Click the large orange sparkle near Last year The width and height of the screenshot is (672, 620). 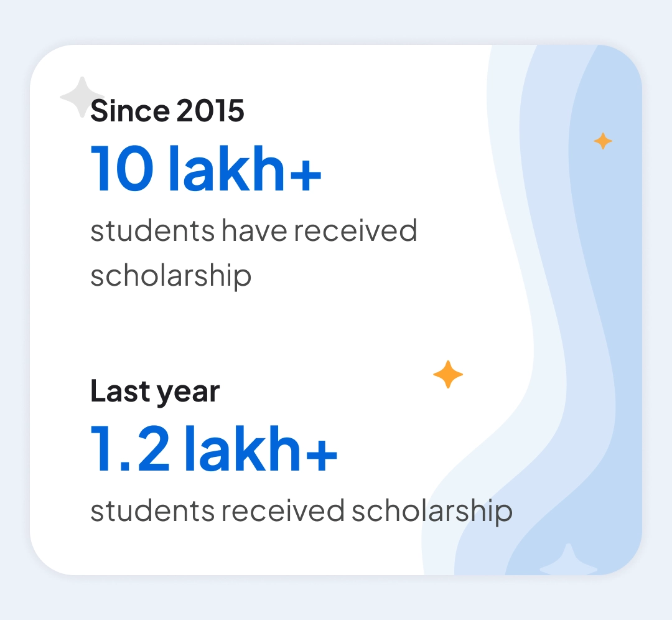(x=448, y=375)
